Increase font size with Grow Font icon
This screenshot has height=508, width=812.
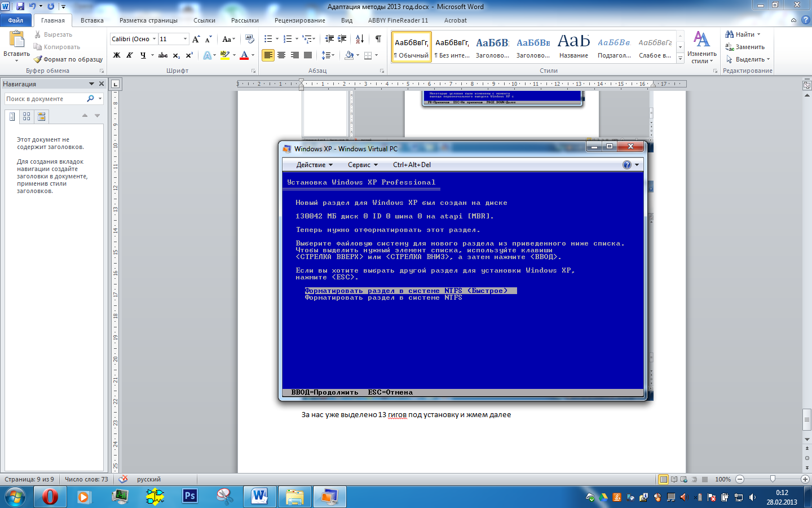pyautogui.click(x=196, y=39)
